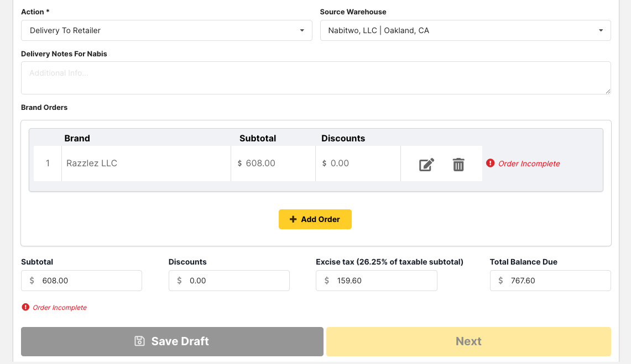Click the red warning icon below Subtotal field
The image size is (631, 364).
[x=25, y=307]
